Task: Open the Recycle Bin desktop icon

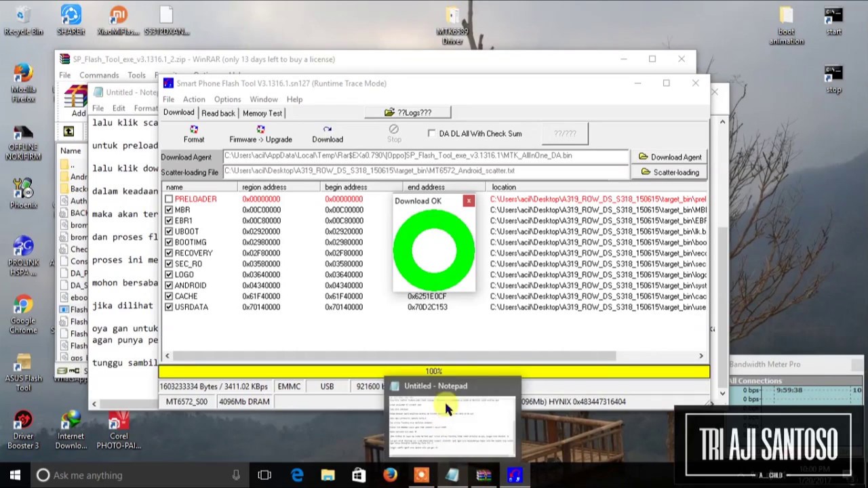Action: point(22,20)
